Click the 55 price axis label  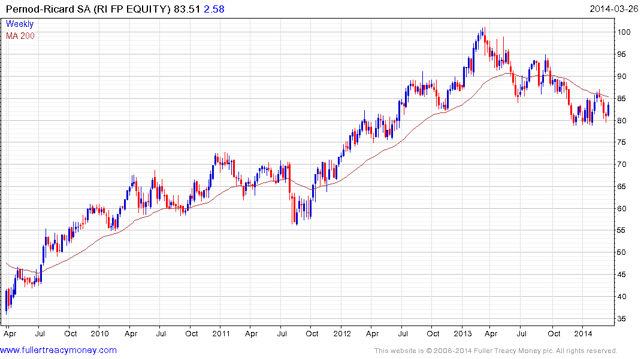622,230
